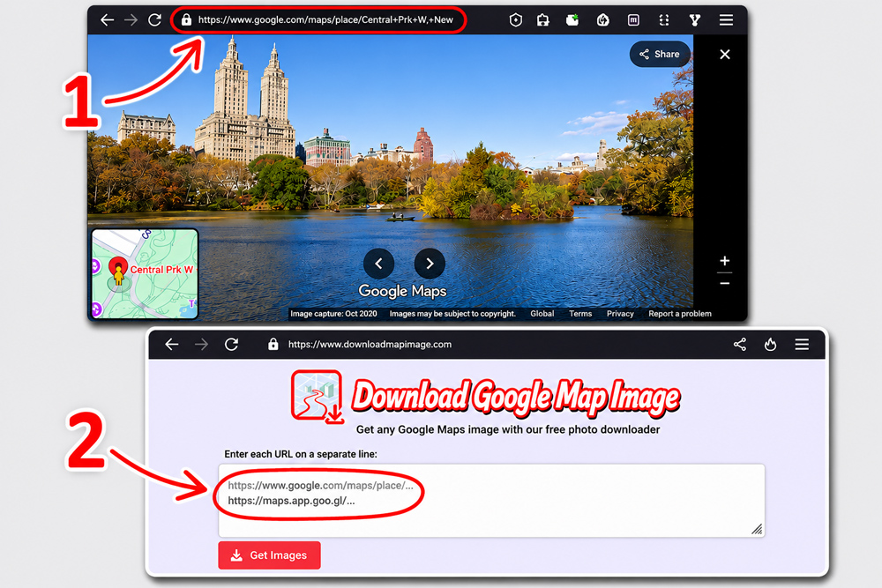
Task: Open the Y-shaped extension icon
Action: [x=695, y=20]
